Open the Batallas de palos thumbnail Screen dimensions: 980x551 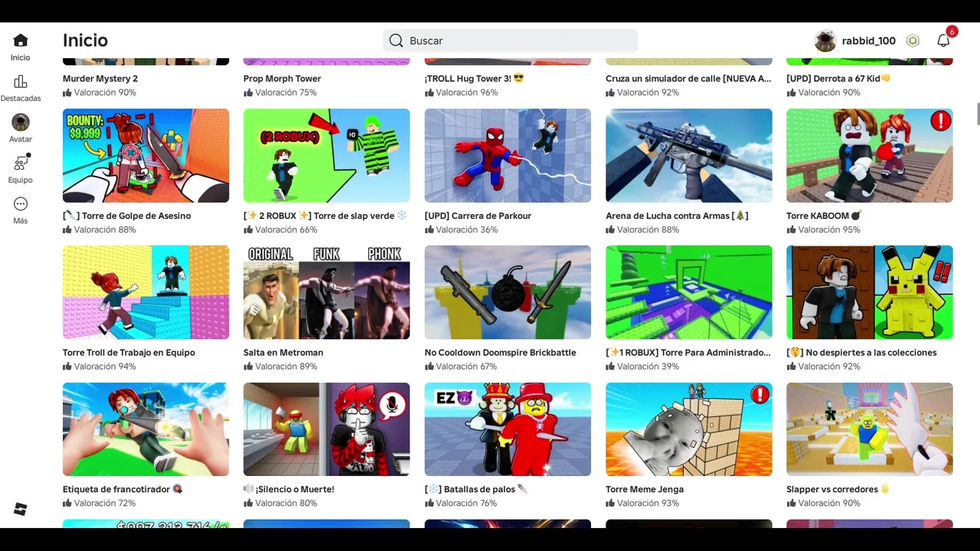(508, 429)
